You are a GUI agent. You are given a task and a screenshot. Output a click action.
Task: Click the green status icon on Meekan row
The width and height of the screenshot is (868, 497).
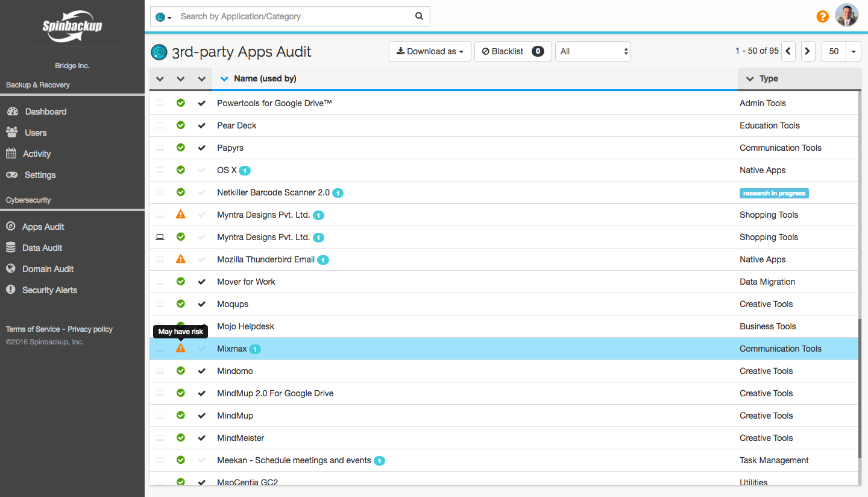pos(181,460)
